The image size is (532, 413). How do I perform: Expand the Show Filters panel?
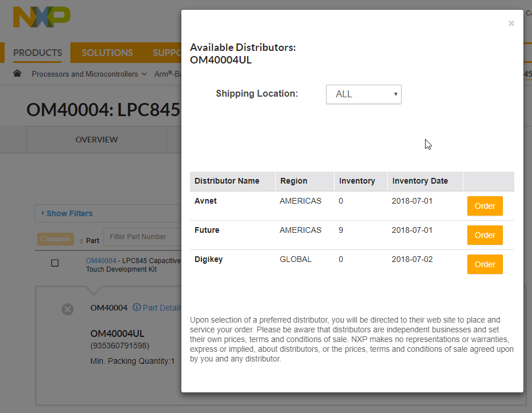[67, 213]
